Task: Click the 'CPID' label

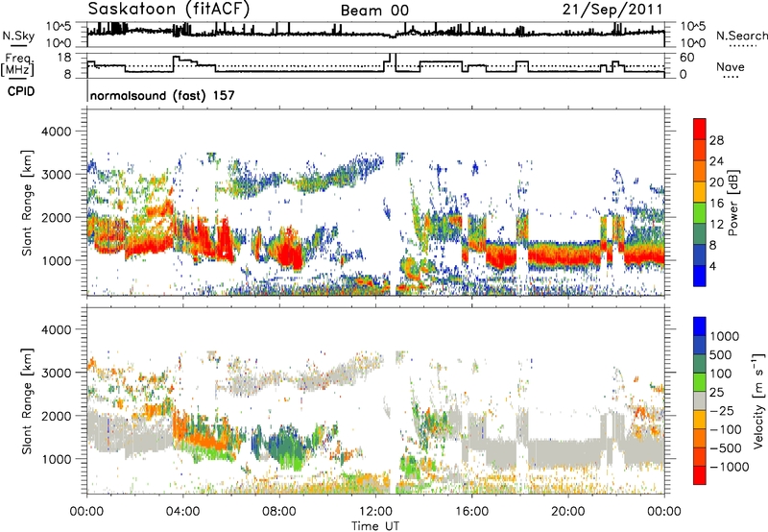Action: (21, 91)
